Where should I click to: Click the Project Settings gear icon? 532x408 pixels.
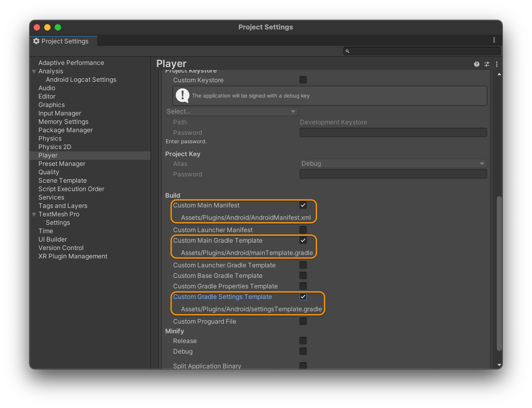36,41
